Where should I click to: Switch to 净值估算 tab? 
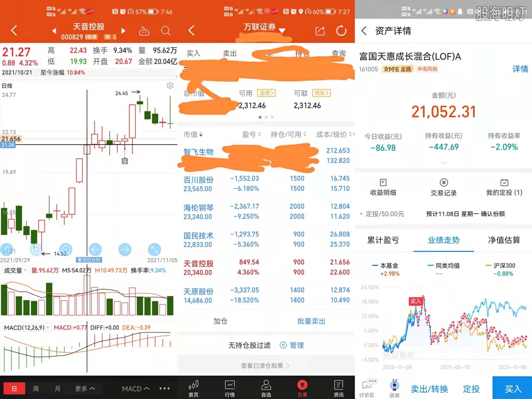(504, 240)
